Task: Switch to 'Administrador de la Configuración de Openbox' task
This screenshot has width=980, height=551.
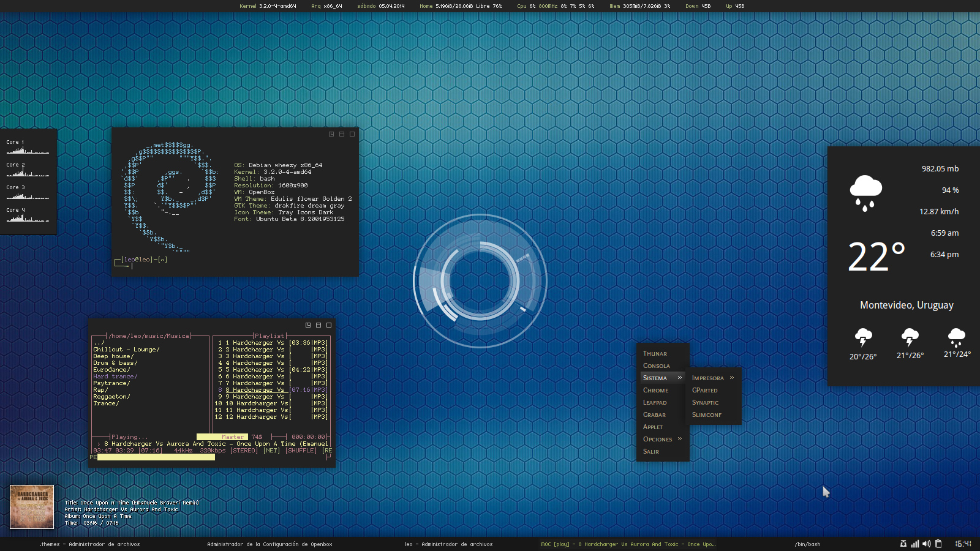Action: point(269,544)
